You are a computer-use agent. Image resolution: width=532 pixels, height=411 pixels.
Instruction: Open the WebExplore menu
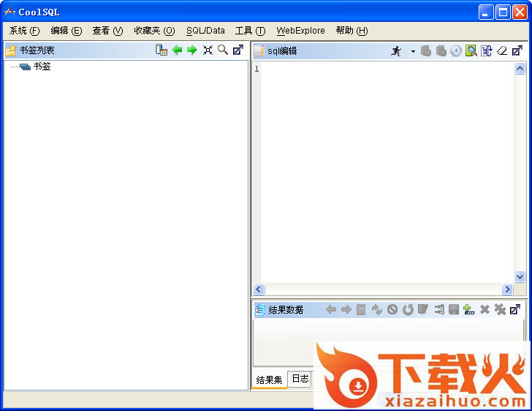coord(300,31)
